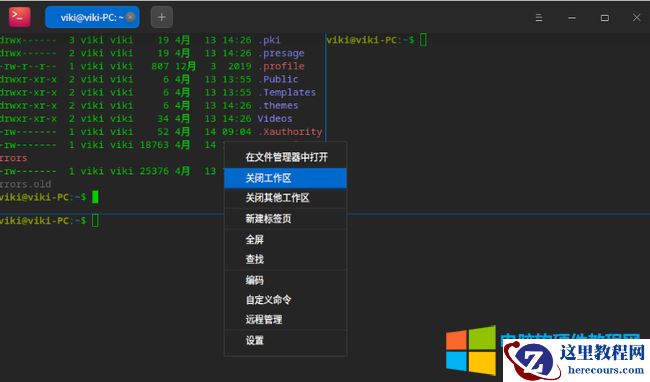Image resolution: width=650 pixels, height=382 pixels.
Task: Click the year 2019 in the listing
Action: point(240,66)
